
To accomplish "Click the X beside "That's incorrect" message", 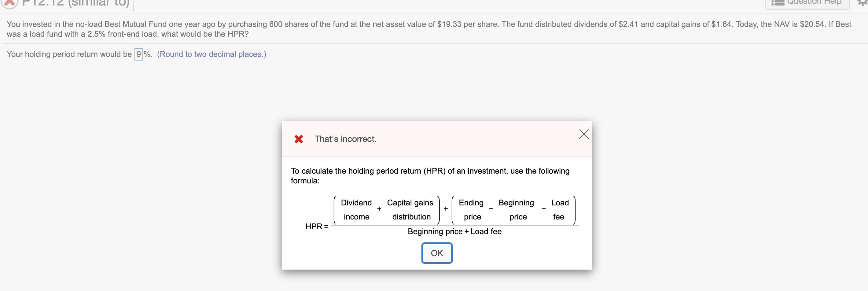I will coord(584,134).
